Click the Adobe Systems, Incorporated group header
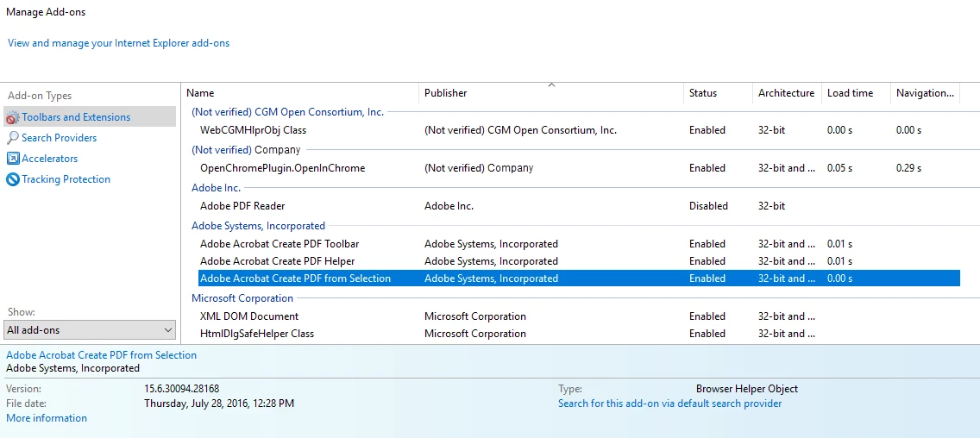 point(258,226)
